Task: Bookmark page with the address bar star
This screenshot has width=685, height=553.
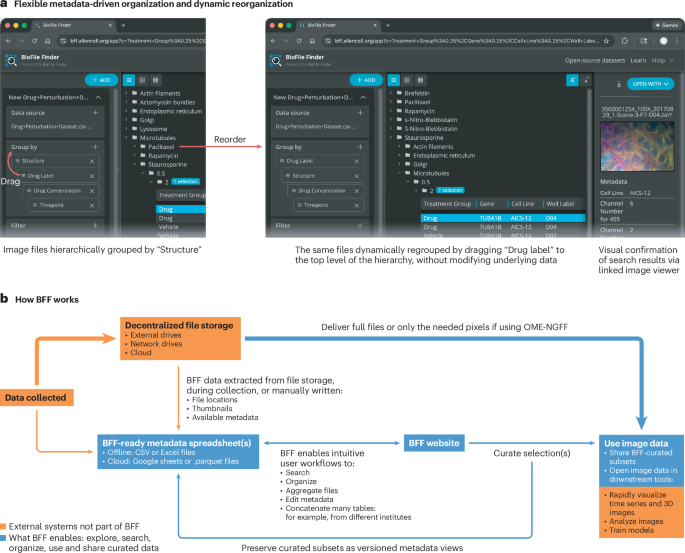Action: pyautogui.click(x=606, y=41)
